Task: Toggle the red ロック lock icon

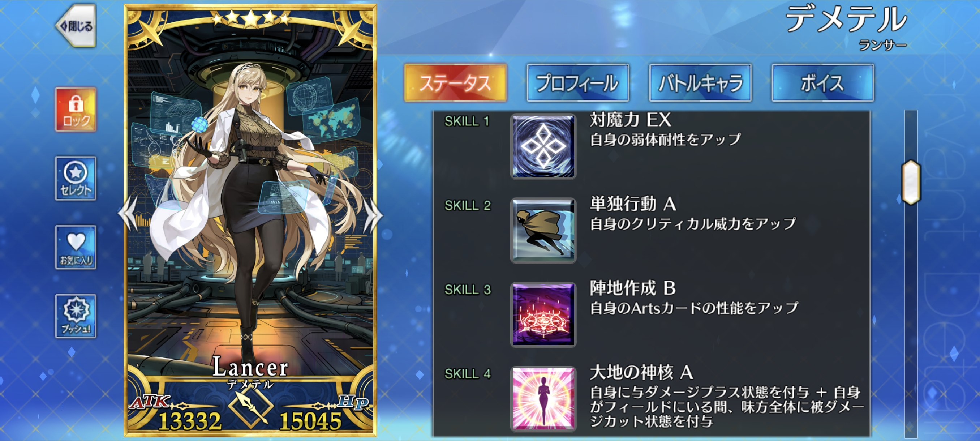Action: pyautogui.click(x=76, y=110)
